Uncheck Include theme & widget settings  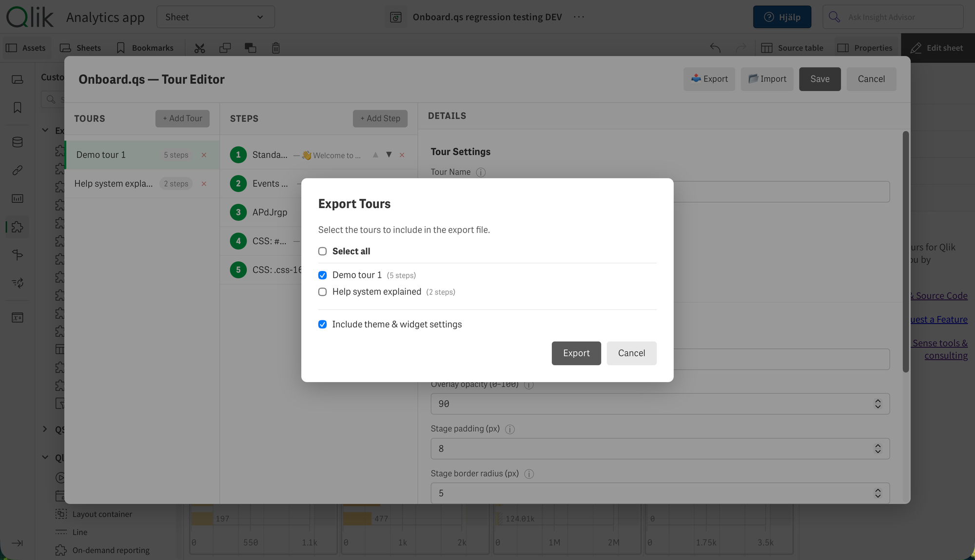(x=322, y=324)
